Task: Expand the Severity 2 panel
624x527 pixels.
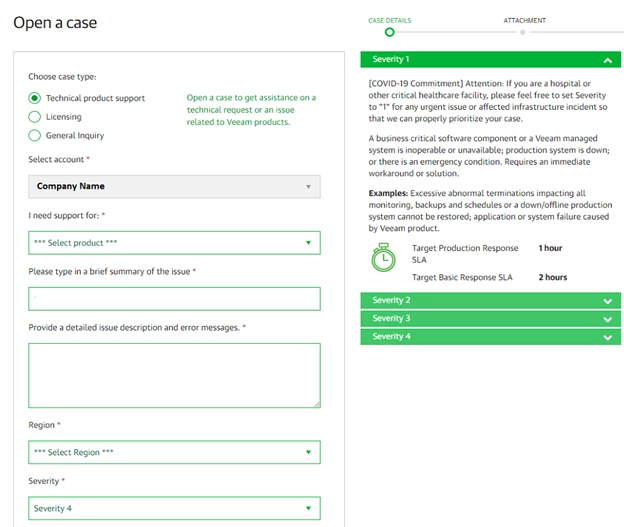Action: click(490, 301)
